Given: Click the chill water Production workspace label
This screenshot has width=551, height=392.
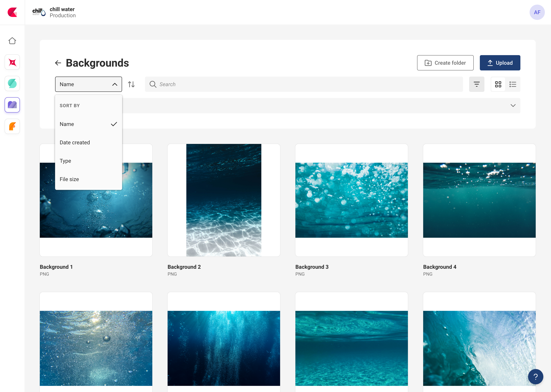Looking at the screenshot, I should (x=63, y=12).
